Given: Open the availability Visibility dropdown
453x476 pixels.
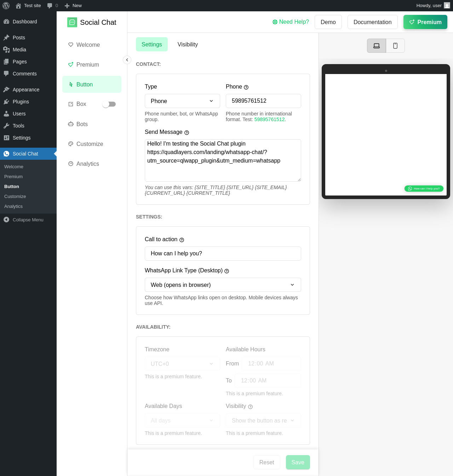Looking at the screenshot, I should [x=263, y=420].
